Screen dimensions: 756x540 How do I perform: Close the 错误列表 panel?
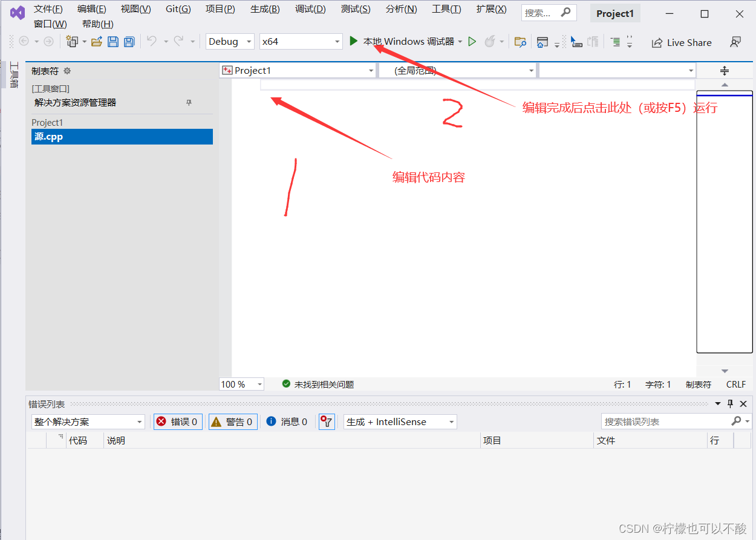point(743,403)
